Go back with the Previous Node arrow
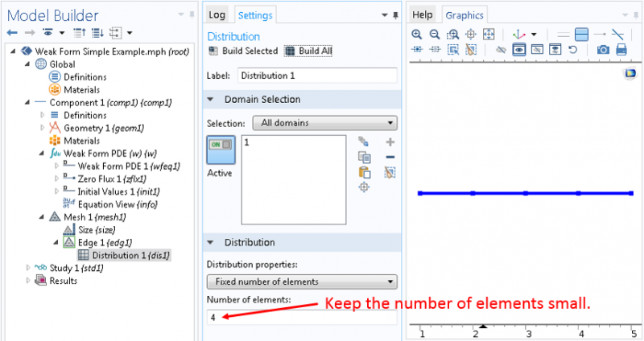Viewport: 644px width, 341px height. [12, 33]
